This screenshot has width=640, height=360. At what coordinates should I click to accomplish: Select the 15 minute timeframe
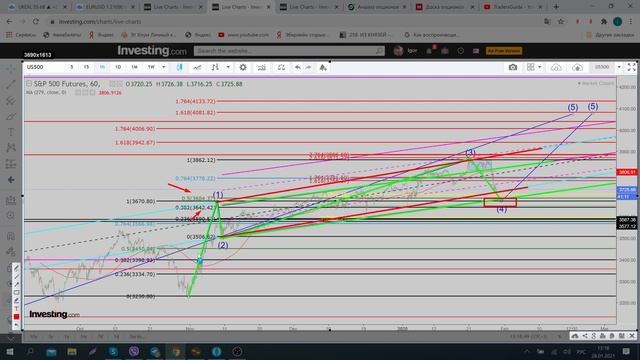pos(86,67)
